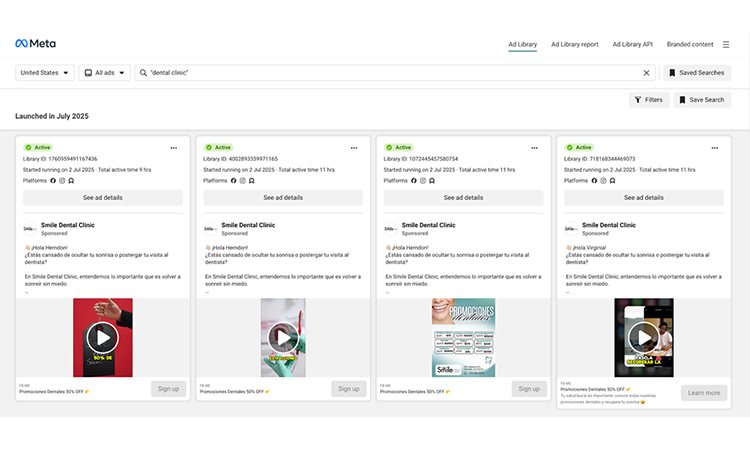Viewport: 750px width, 450px height.
Task: Open the United States country dropdown
Action: pos(45,73)
